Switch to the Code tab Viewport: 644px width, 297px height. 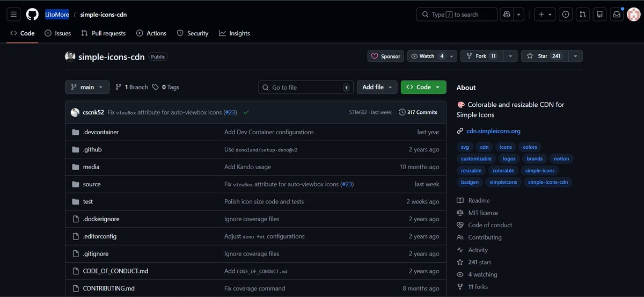[23, 33]
